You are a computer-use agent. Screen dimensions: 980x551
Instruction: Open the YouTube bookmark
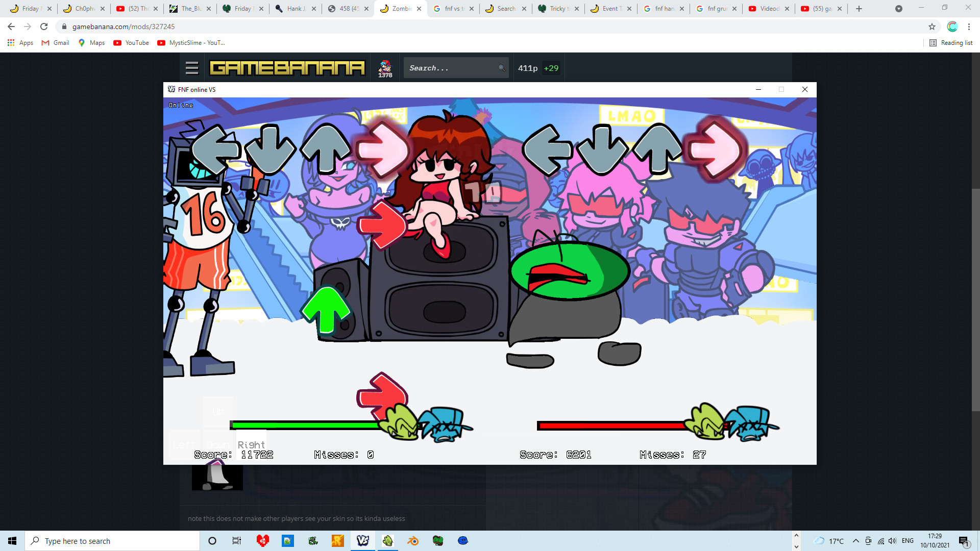(x=132, y=43)
